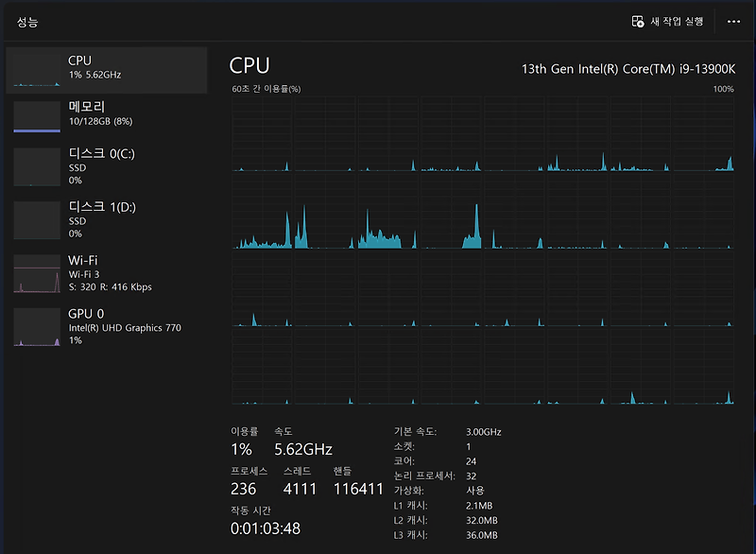Image resolution: width=756 pixels, height=554 pixels.
Task: Click the L1 캐시 value 2.1MB
Action: 479,506
